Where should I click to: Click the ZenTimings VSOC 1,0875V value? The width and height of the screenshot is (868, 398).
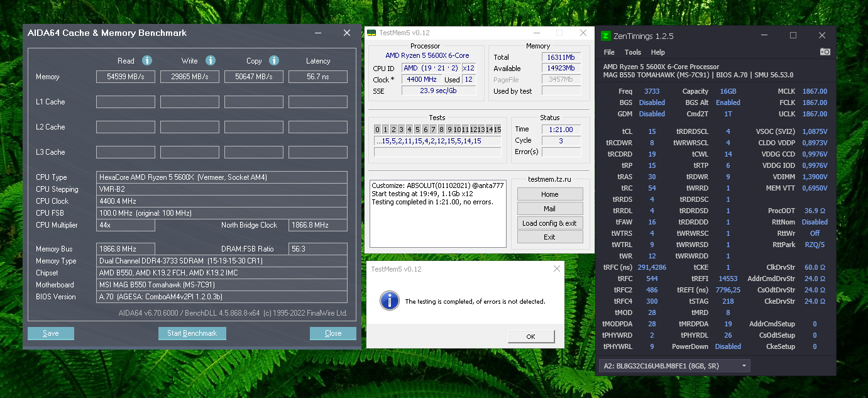pos(815,131)
